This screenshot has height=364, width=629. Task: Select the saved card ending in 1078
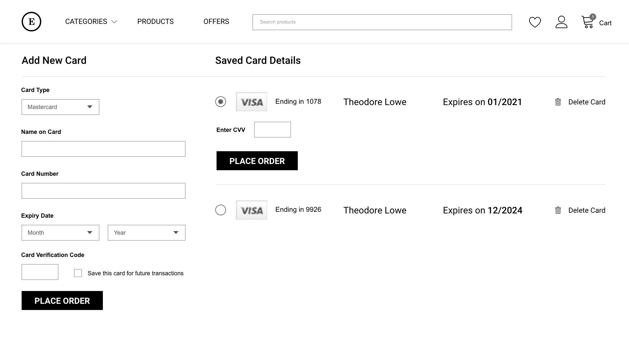220,102
